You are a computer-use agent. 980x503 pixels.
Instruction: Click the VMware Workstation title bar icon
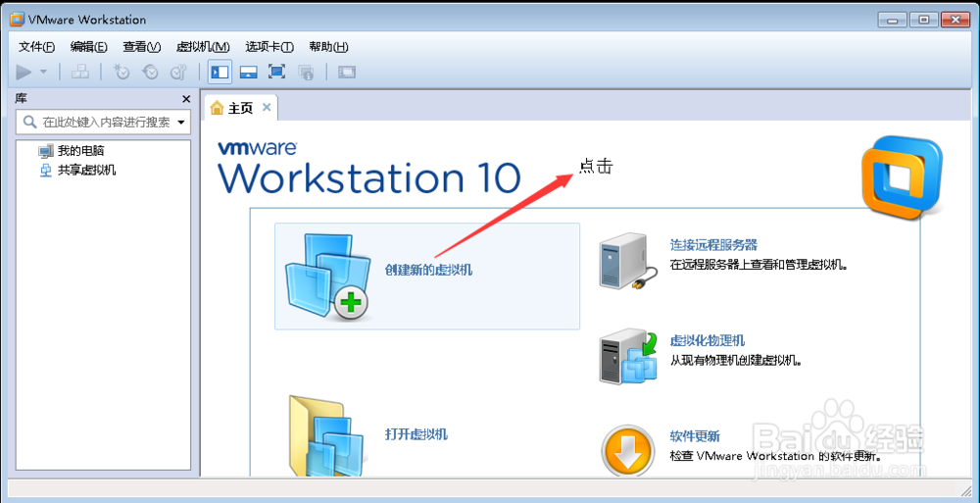(x=18, y=20)
